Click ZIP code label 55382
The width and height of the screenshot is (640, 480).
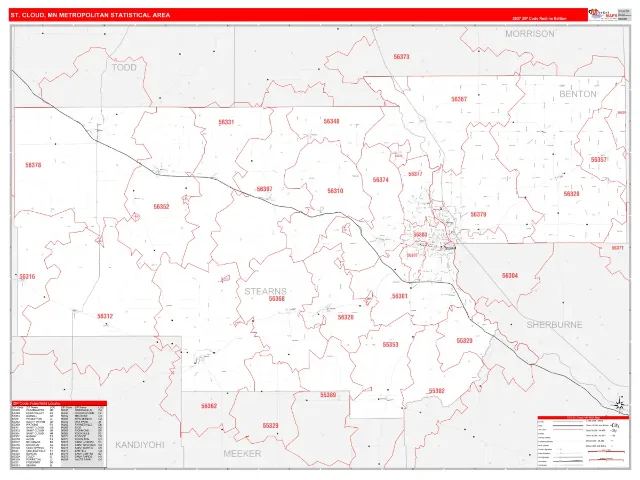pyautogui.click(x=436, y=391)
